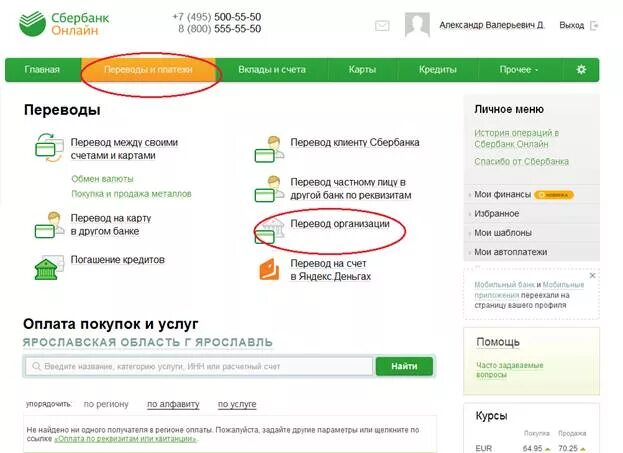The width and height of the screenshot is (623, 453).
Task: Click the loan repayment bank building icon
Action: tap(48, 267)
